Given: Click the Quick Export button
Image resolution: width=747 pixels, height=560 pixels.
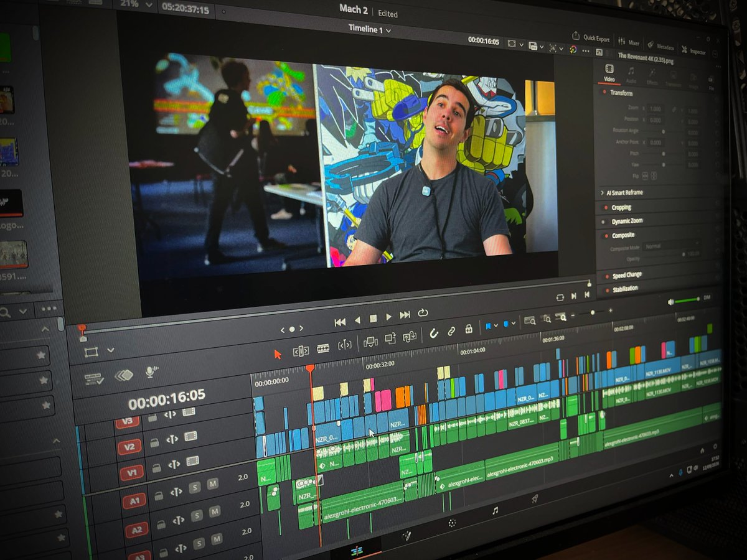Looking at the screenshot, I should click(x=591, y=38).
